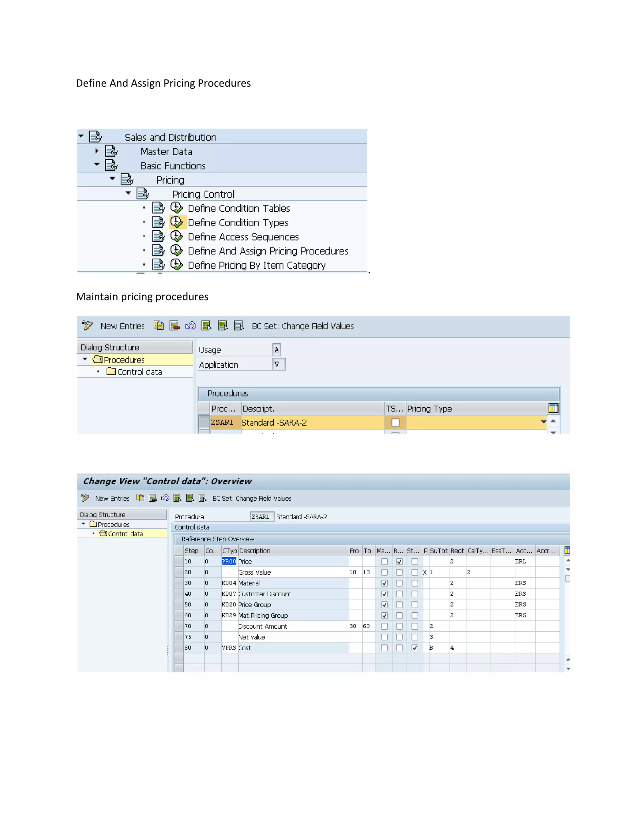644x833 pixels.
Task: Open table settings icon beside Pricing Type column
Action: [553, 408]
